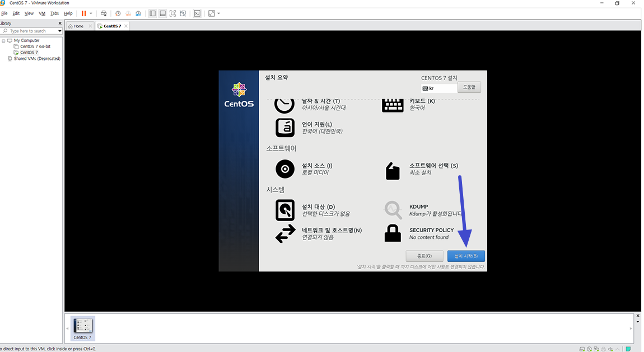
Task: Click the sound card status icon
Action: pyautogui.click(x=611, y=349)
